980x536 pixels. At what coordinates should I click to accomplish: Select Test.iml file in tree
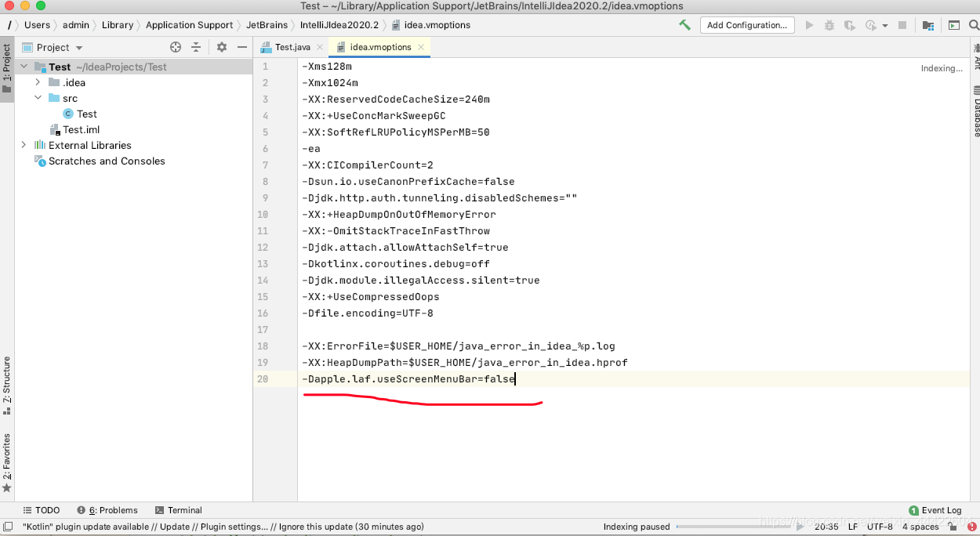coord(74,129)
